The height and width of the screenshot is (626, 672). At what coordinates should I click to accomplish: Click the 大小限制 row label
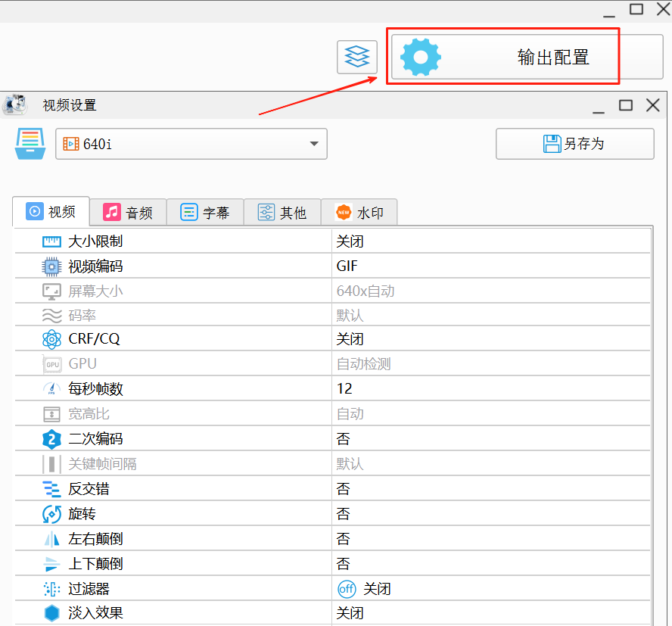pos(95,241)
